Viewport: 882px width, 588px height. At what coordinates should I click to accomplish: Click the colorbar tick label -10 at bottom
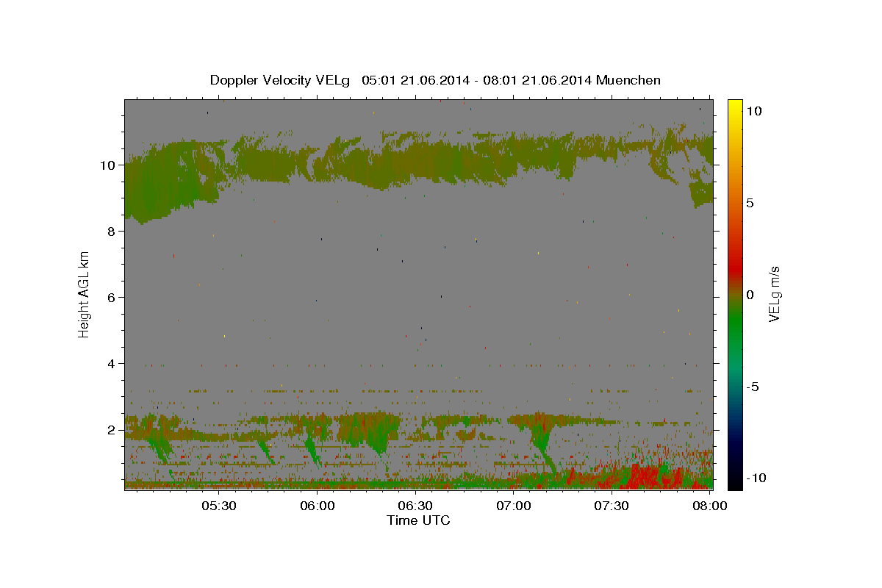[x=756, y=478]
